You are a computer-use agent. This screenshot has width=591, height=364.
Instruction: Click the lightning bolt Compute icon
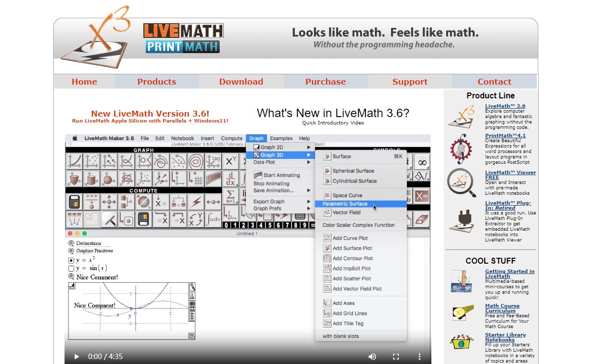[x=196, y=202]
